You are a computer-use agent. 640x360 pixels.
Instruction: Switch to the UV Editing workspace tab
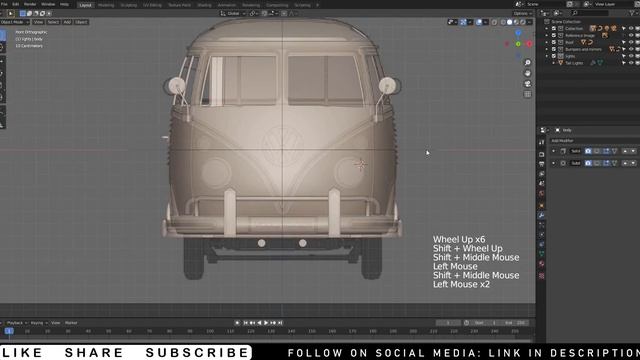coord(152,5)
